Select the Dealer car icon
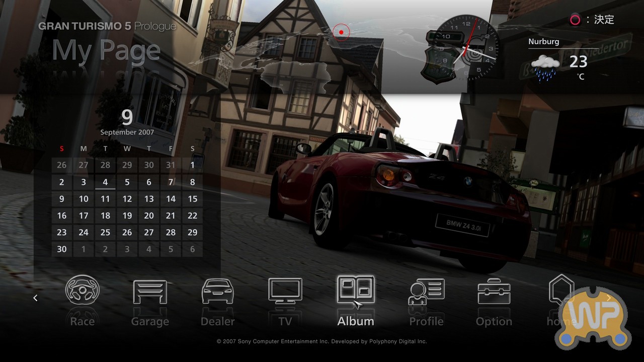644x362 pixels. point(218,292)
